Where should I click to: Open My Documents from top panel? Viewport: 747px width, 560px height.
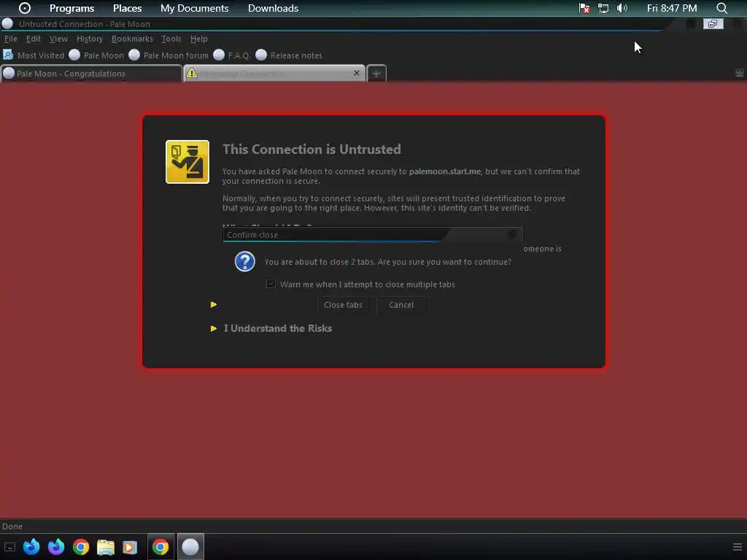coord(194,8)
